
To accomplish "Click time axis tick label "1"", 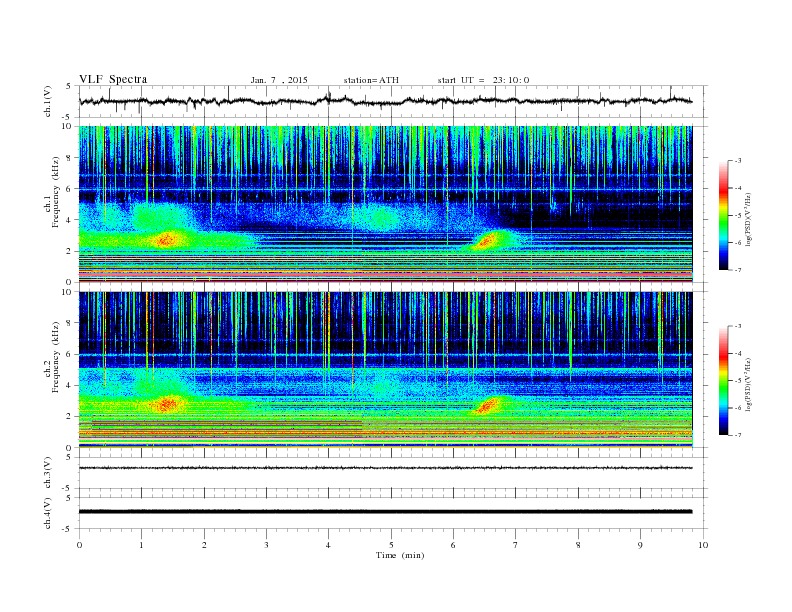I will click(x=141, y=545).
